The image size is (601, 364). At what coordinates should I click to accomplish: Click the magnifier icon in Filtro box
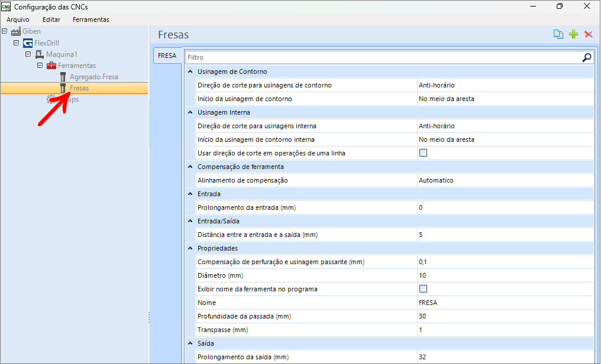586,57
